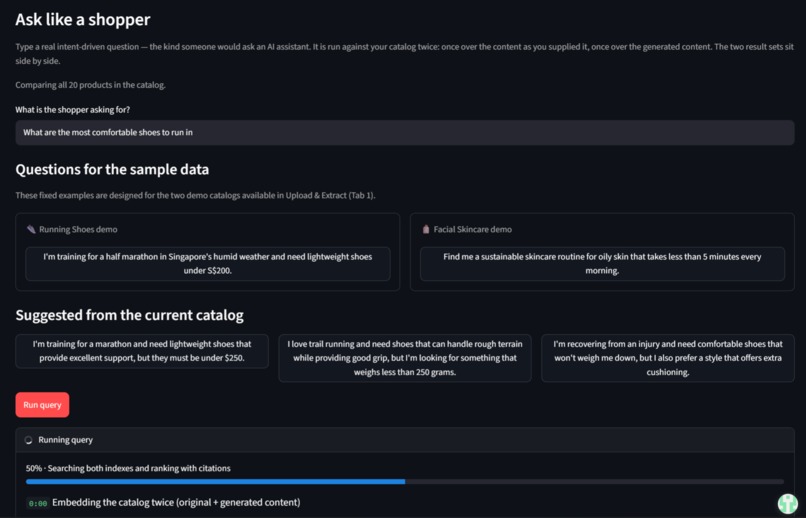Select the sustainable skincare routine sample question
The width and height of the screenshot is (806, 518).
coord(602,264)
